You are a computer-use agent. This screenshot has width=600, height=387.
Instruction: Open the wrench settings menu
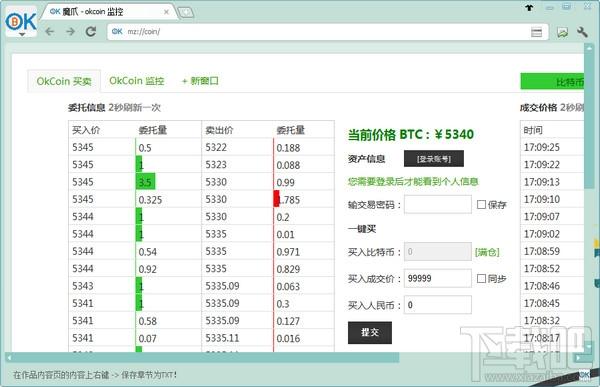point(582,32)
